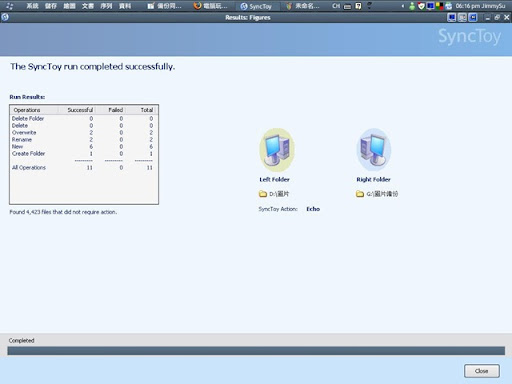The height and width of the screenshot is (384, 512).
Task: Click the Left Folder label
Action: pyautogui.click(x=274, y=179)
